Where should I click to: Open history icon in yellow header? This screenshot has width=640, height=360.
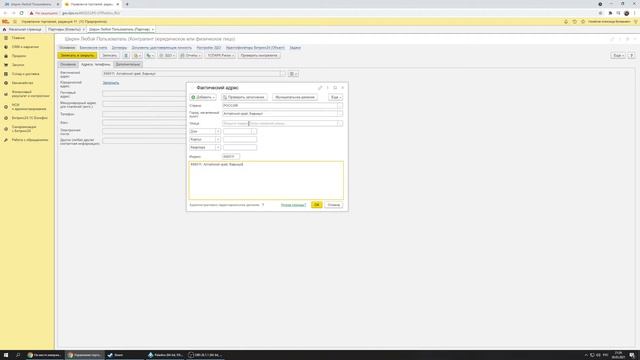[x=574, y=21]
